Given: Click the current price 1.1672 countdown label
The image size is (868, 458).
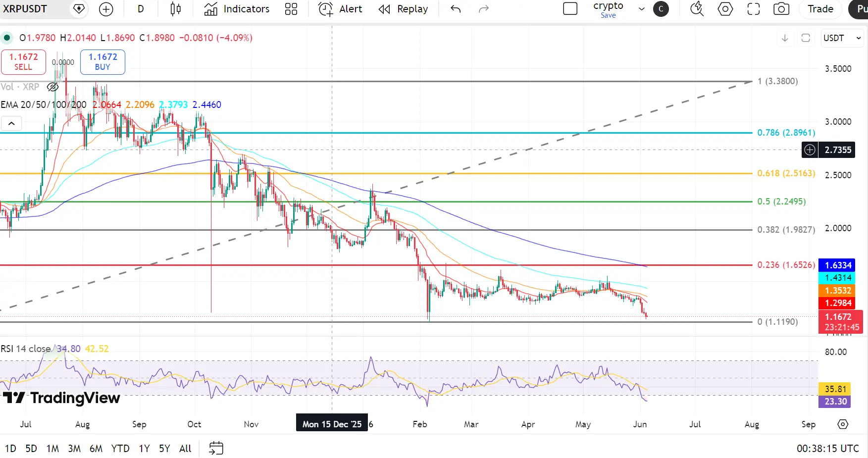Looking at the screenshot, I should coord(841,322).
